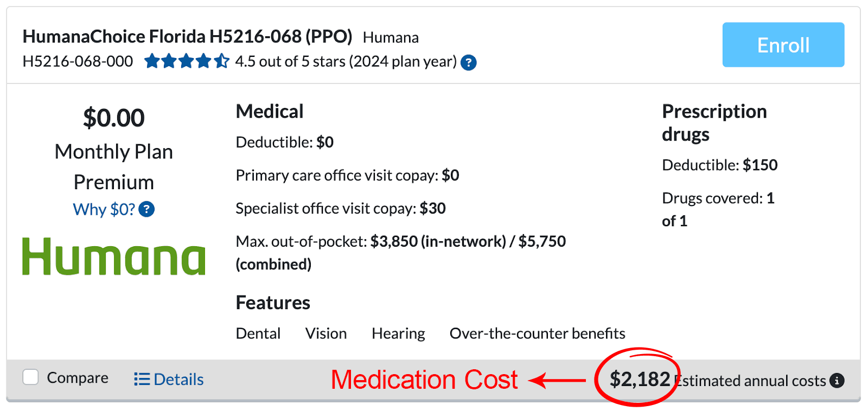
Task: Click the first rating star
Action: (x=151, y=61)
